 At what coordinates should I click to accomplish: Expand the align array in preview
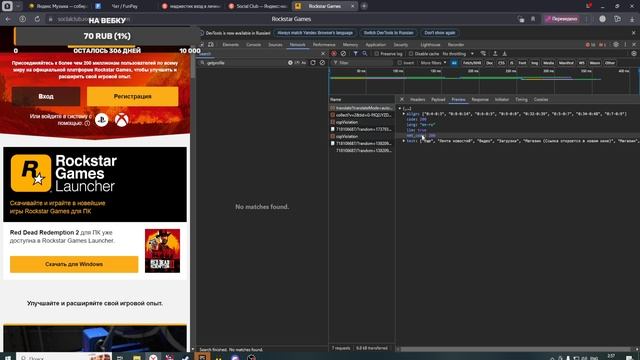[404, 114]
